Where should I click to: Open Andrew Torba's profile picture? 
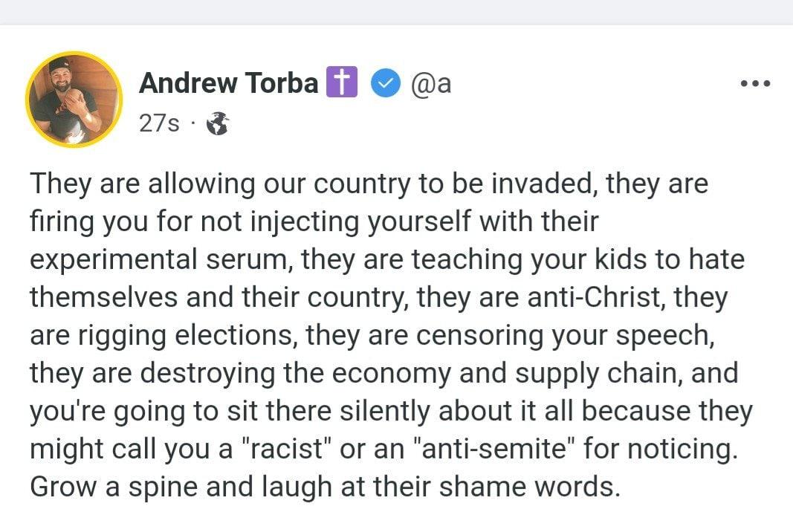click(x=74, y=100)
